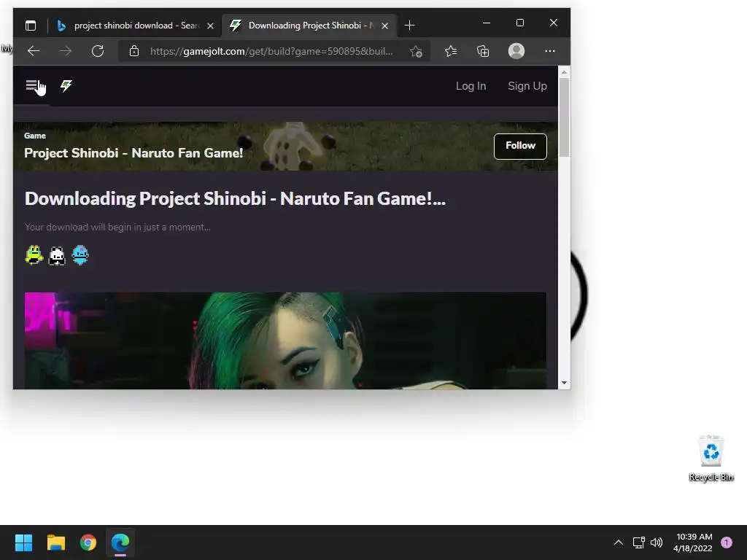Switch to project shinobi download search tab

pyautogui.click(x=136, y=26)
